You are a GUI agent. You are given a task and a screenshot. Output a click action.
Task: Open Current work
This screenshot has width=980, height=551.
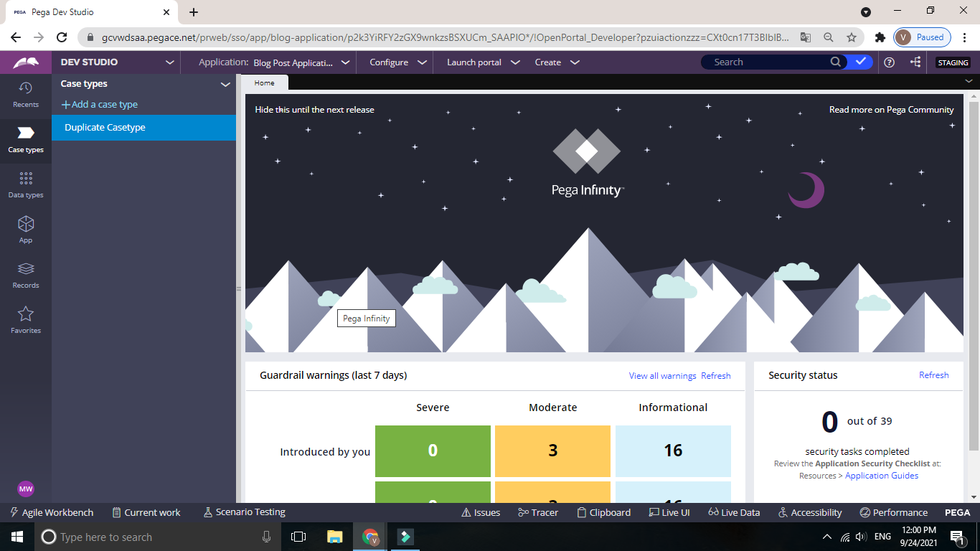click(x=146, y=512)
